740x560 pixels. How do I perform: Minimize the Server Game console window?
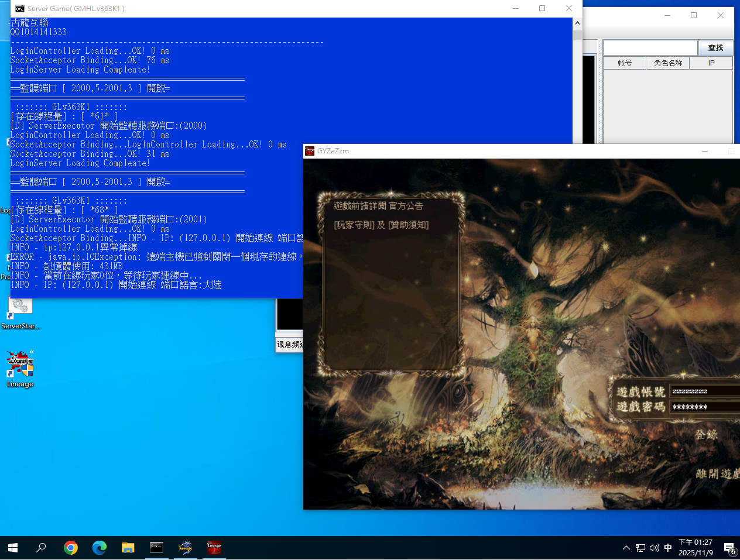516,8
